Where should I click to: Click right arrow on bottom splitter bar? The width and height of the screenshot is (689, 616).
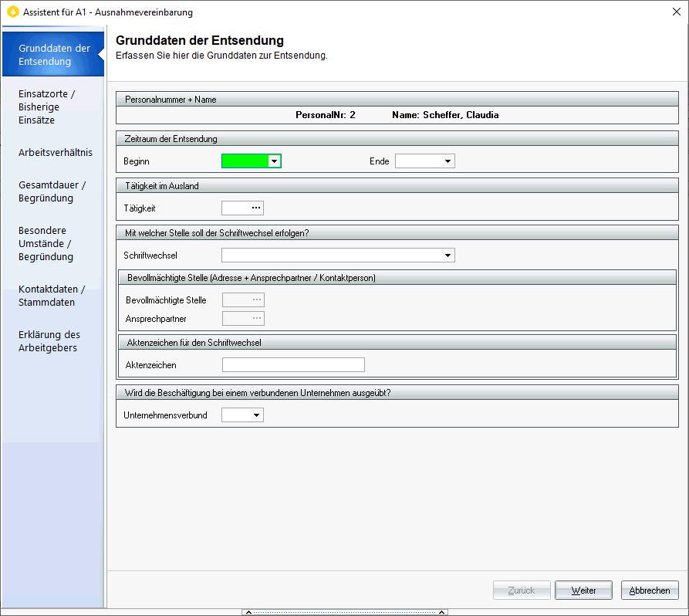[442, 612]
